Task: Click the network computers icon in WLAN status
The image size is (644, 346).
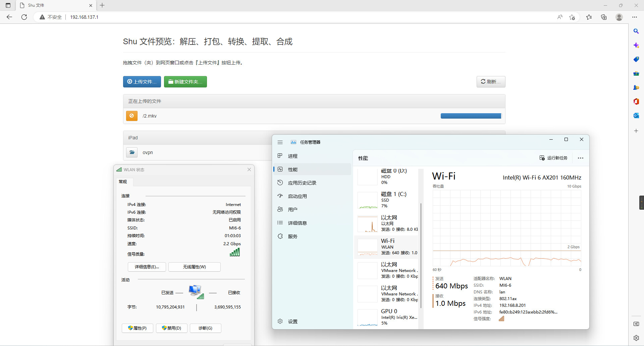Action: tap(196, 292)
